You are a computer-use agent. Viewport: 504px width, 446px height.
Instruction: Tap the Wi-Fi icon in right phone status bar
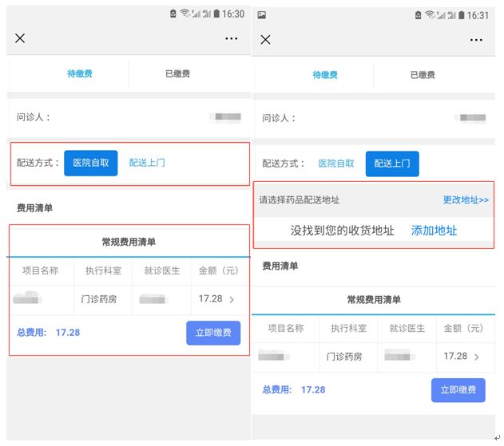click(430, 14)
